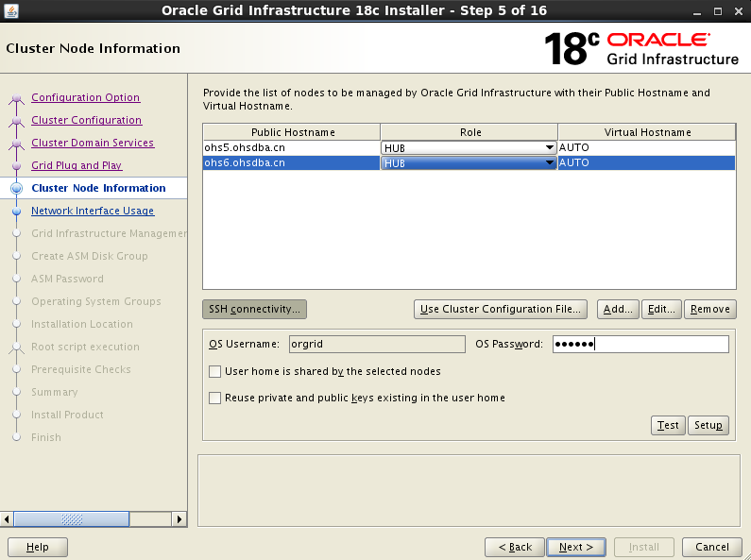Click Setup SSH button
The width and height of the screenshot is (751, 560).
point(708,425)
